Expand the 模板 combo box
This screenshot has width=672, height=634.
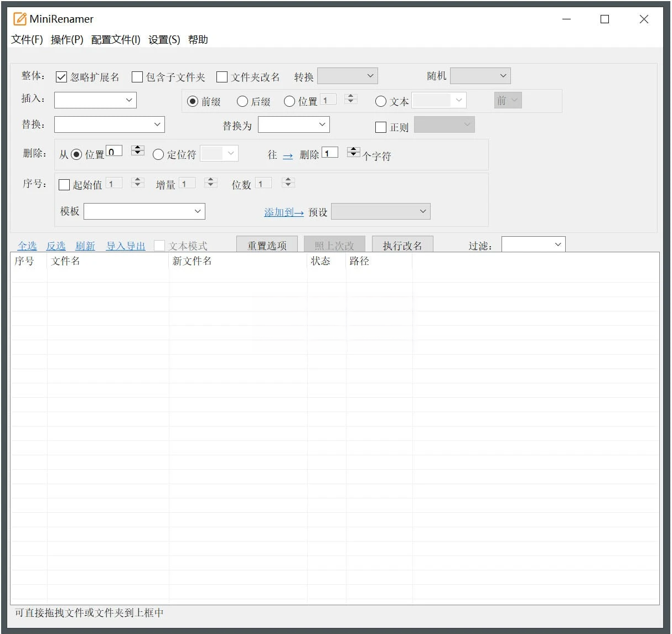coord(144,211)
